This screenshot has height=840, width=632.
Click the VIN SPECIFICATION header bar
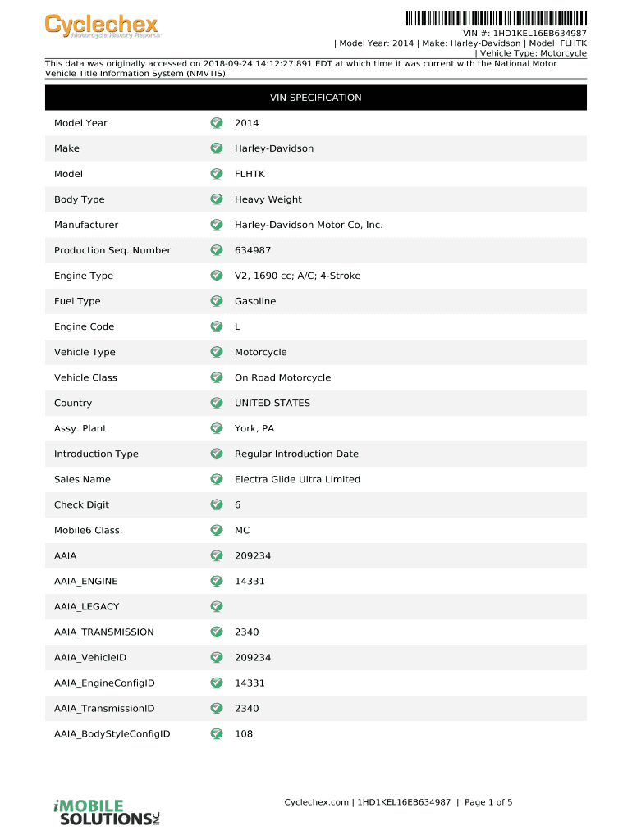coord(316,98)
